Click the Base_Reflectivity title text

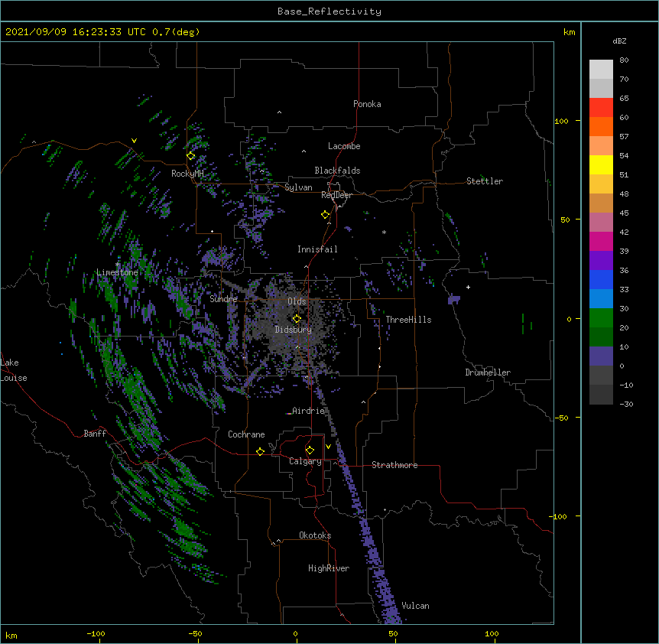click(329, 11)
